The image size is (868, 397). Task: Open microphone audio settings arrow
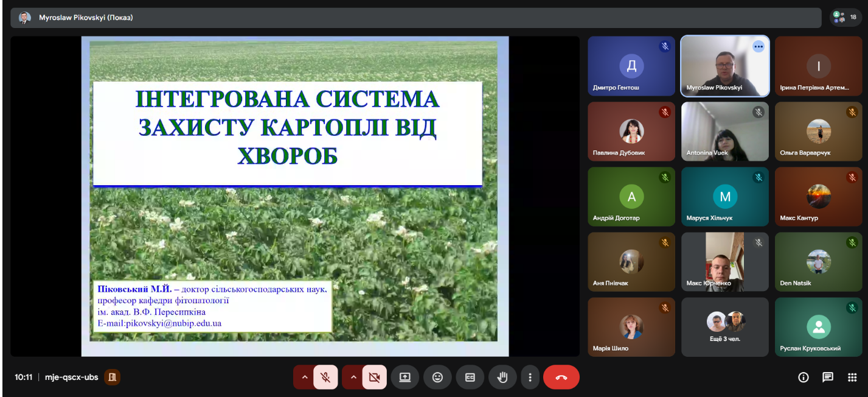coord(305,378)
